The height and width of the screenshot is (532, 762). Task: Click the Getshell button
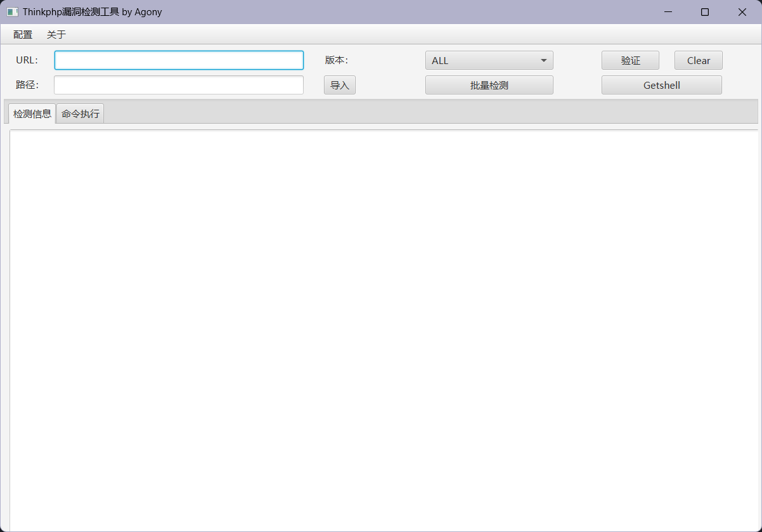[x=662, y=85]
